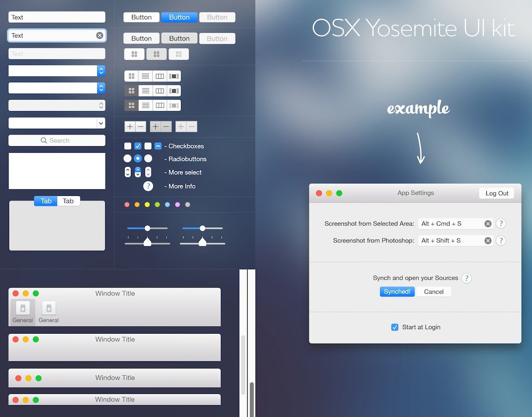Choose column view in the bottom view switcher
The image size is (532, 417).
pos(160,106)
